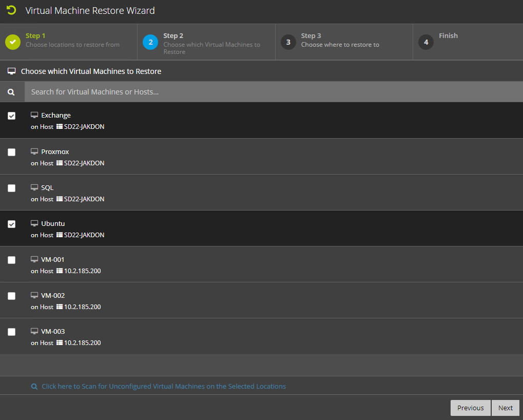This screenshot has width=523, height=420.
Task: Click host 10.2.185.200 under VM-003
Action: point(83,343)
